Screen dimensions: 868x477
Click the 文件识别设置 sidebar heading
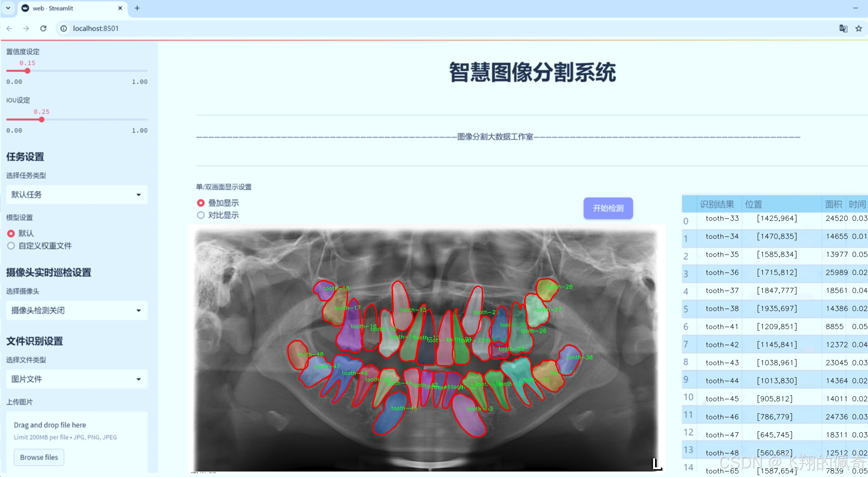pyautogui.click(x=35, y=341)
